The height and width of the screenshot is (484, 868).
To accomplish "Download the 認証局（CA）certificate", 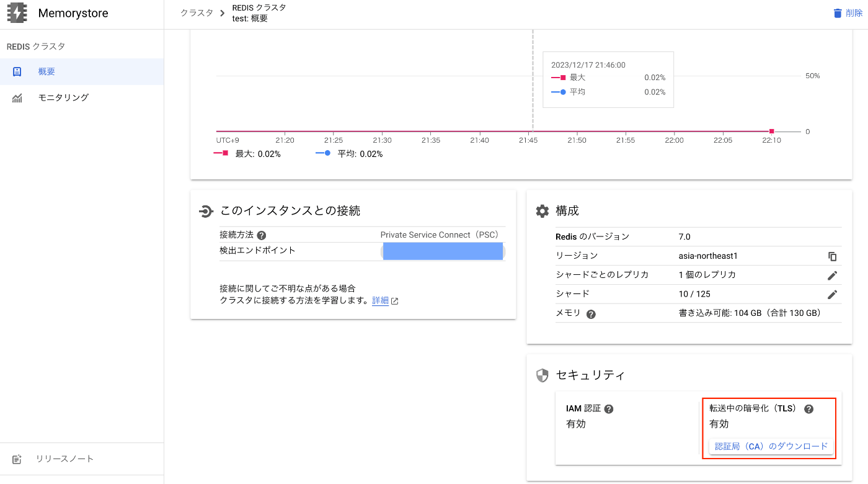I will click(x=771, y=446).
